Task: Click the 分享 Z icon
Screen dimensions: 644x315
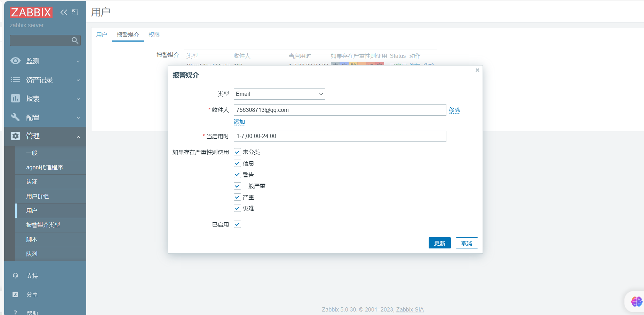Action: tap(15, 294)
